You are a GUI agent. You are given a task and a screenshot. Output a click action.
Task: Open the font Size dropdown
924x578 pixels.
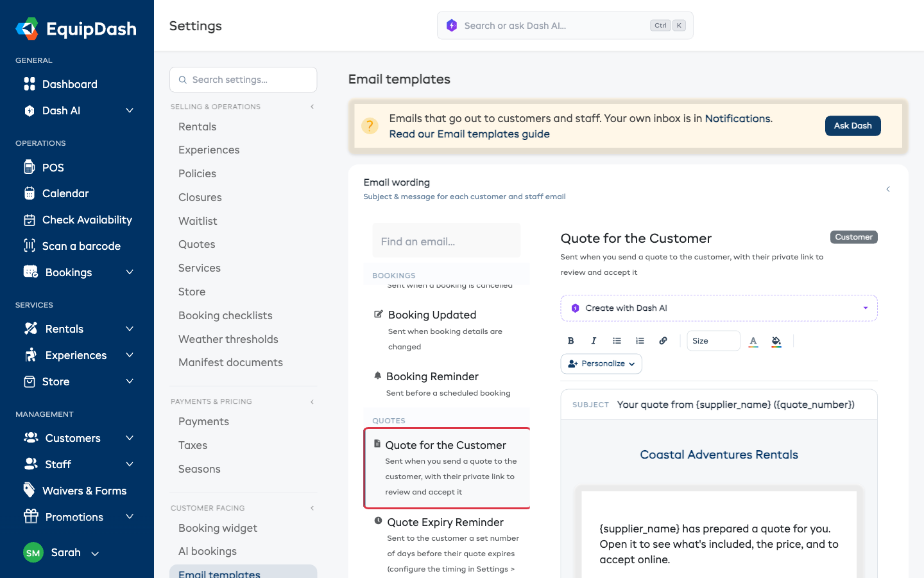(x=714, y=341)
